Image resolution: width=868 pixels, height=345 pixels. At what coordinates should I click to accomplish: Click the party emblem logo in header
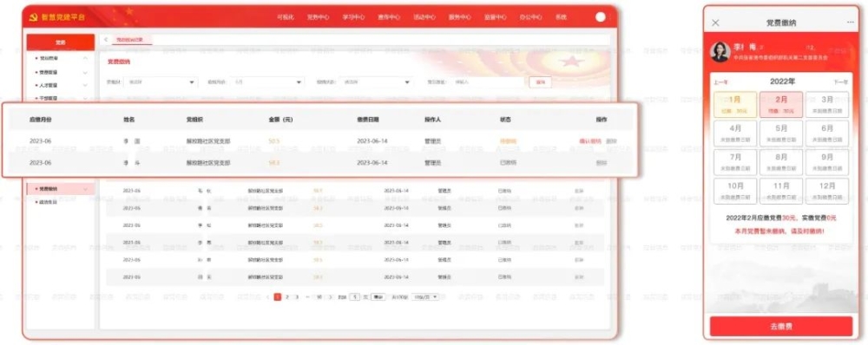[33, 17]
